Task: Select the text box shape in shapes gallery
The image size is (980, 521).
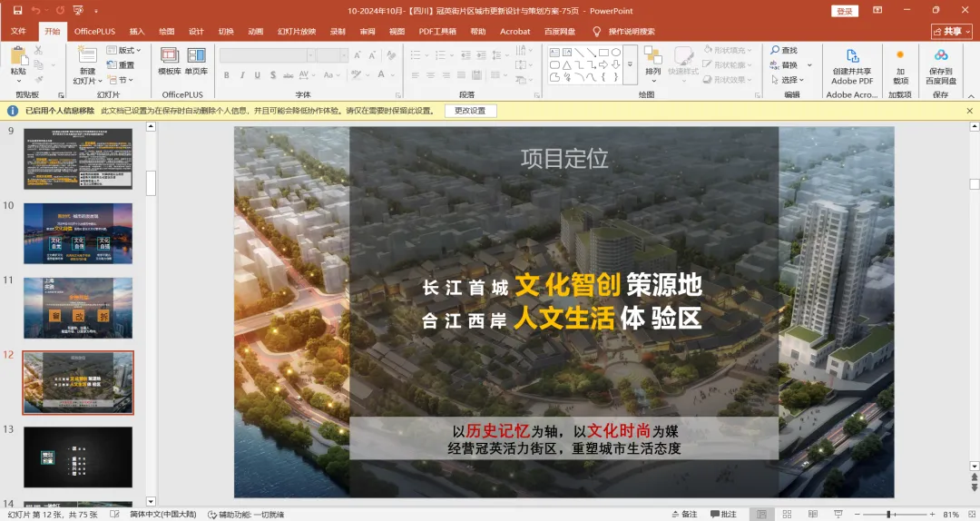Action: (x=554, y=53)
